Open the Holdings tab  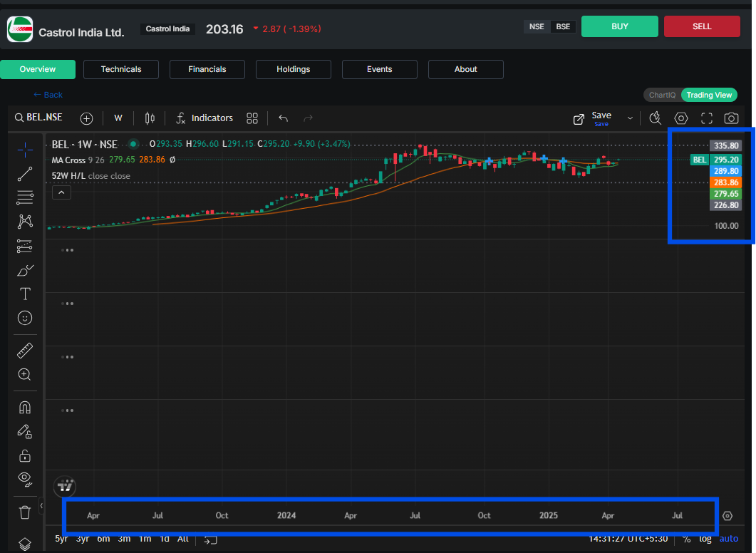click(x=293, y=69)
